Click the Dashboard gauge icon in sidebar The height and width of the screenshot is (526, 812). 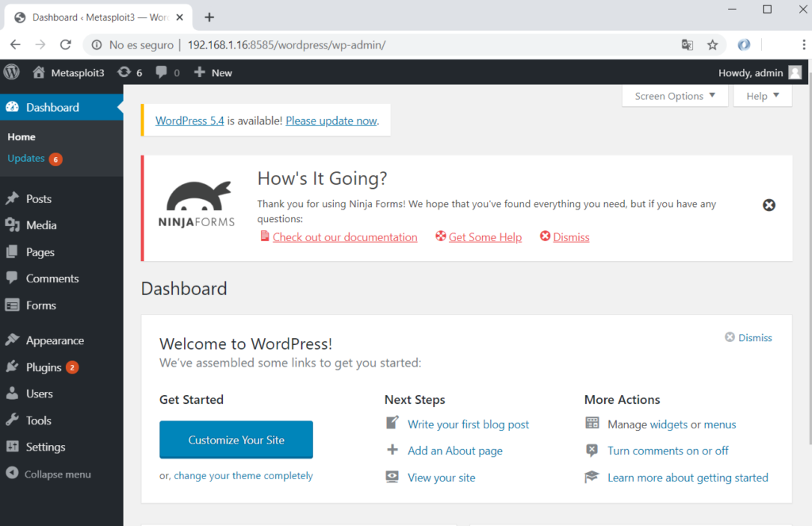pyautogui.click(x=13, y=107)
